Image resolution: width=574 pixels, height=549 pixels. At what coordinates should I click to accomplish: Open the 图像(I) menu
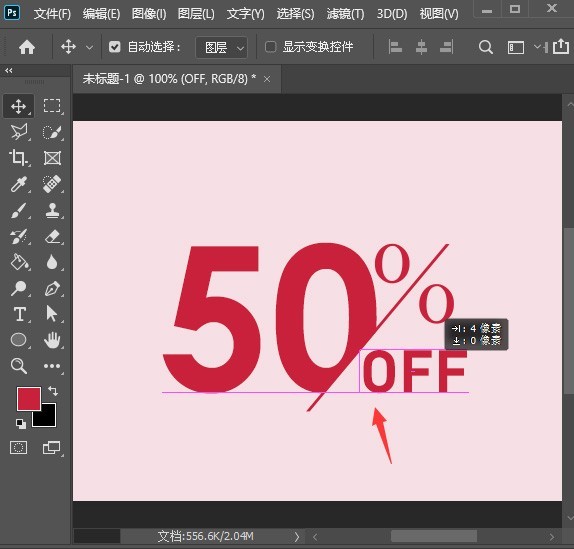coord(149,14)
